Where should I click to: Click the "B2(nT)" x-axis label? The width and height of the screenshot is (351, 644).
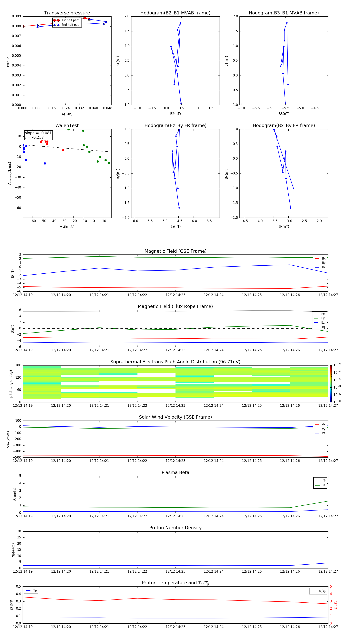click(175, 114)
